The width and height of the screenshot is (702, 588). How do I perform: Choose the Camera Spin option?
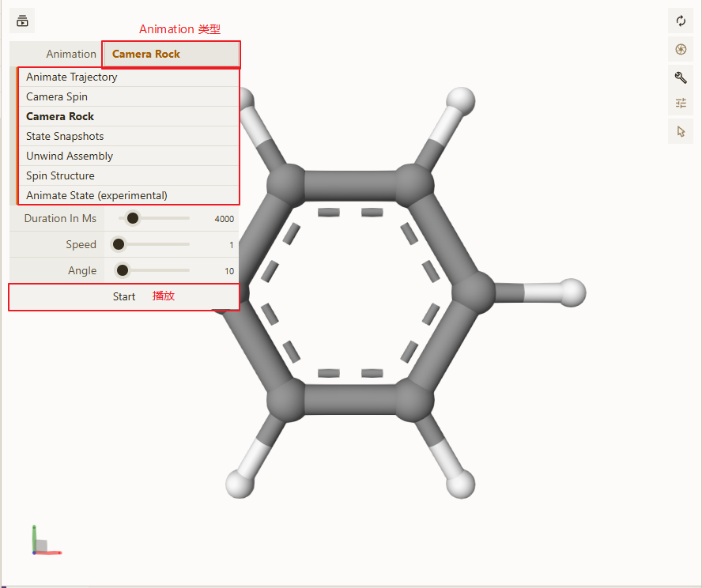[129, 96]
